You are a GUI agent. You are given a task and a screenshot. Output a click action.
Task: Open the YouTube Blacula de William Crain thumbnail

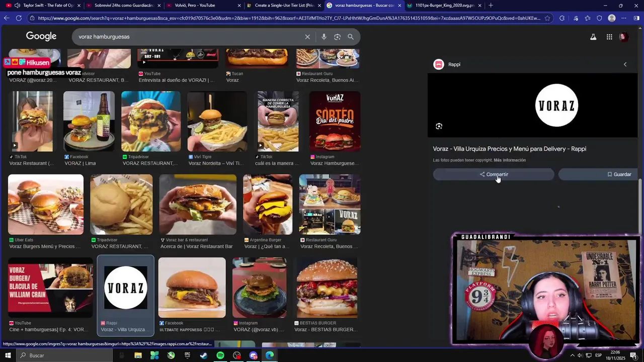click(x=50, y=288)
